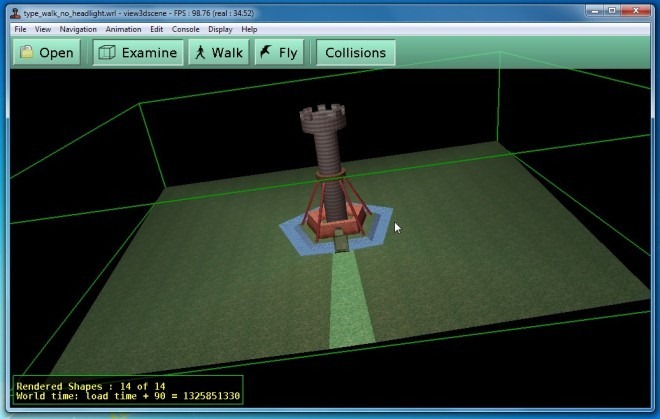Close the view3dscene window
This screenshot has width=660, height=419.
coord(636,11)
